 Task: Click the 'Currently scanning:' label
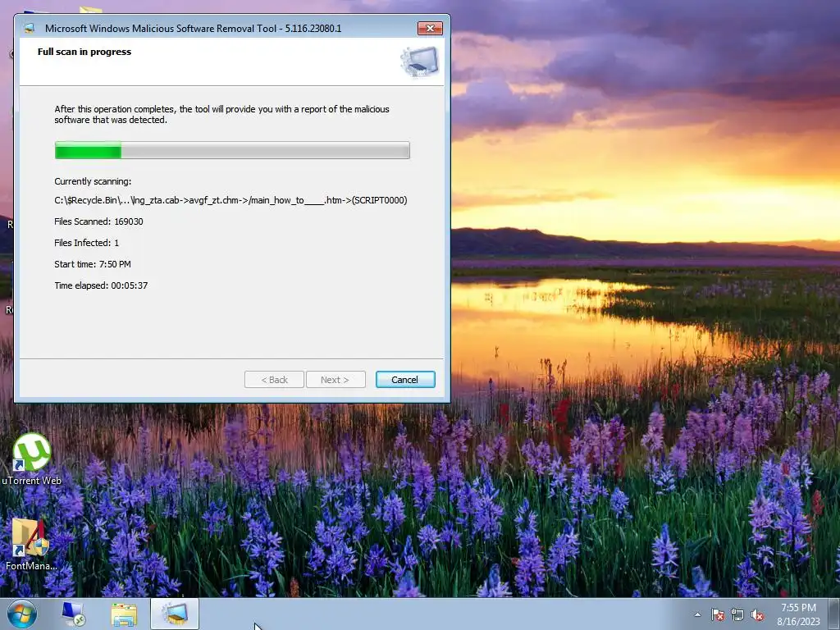93,181
